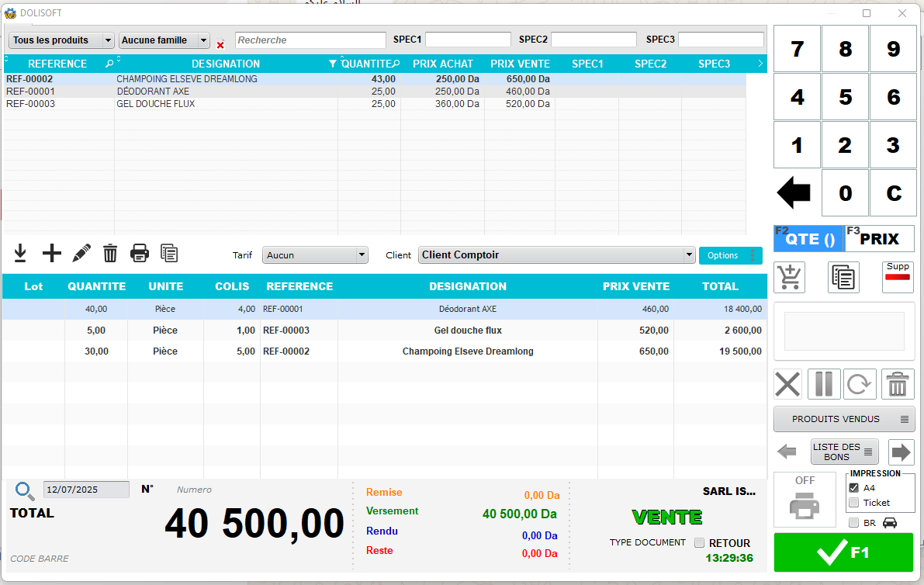924x585 pixels.
Task: Click the Recherche search field
Action: [x=310, y=40]
